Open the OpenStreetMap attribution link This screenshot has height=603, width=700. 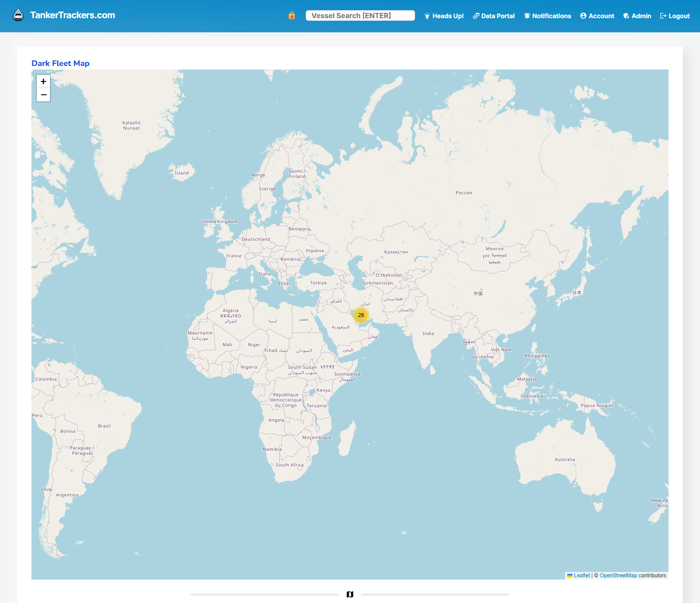[618, 576]
